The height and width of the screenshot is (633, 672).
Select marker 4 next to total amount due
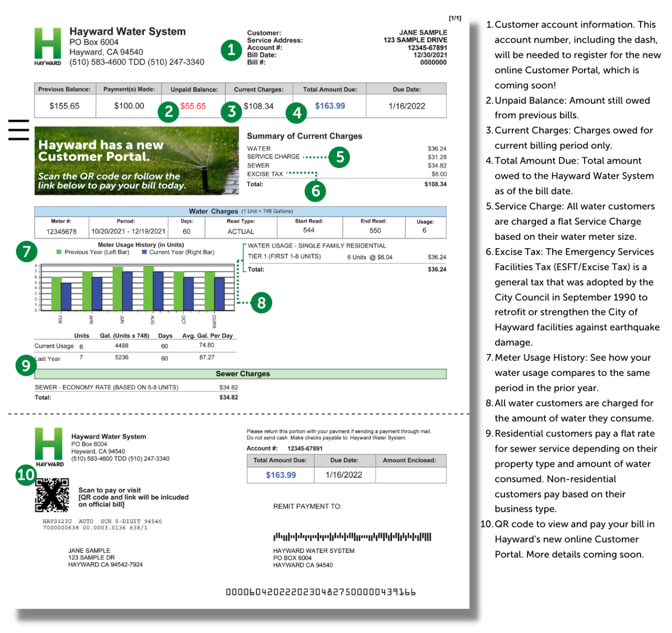297,113
